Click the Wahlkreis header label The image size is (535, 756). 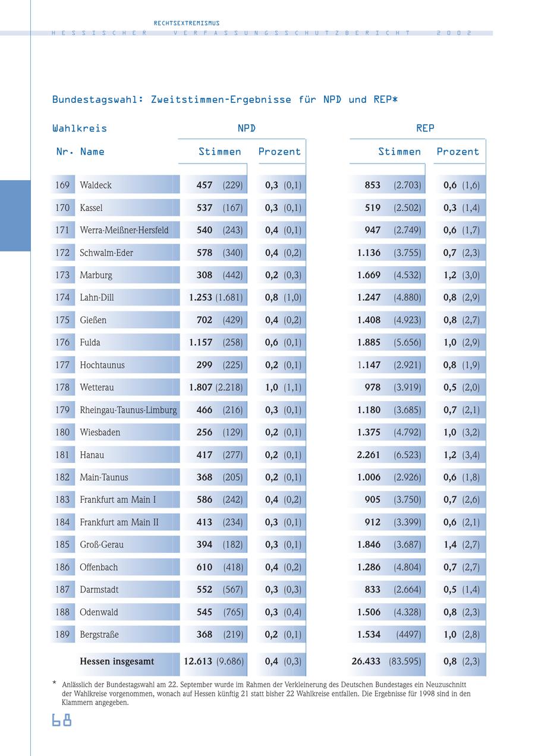80,128
